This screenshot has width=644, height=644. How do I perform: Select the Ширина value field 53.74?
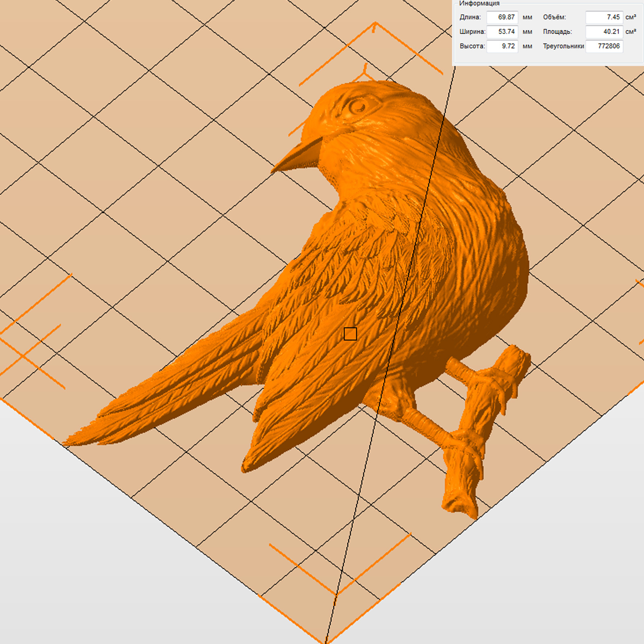pos(502,32)
